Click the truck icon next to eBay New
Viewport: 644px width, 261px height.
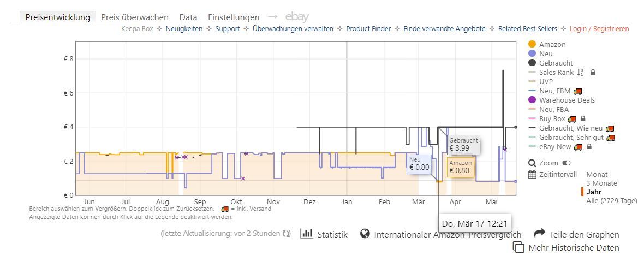[579, 147]
